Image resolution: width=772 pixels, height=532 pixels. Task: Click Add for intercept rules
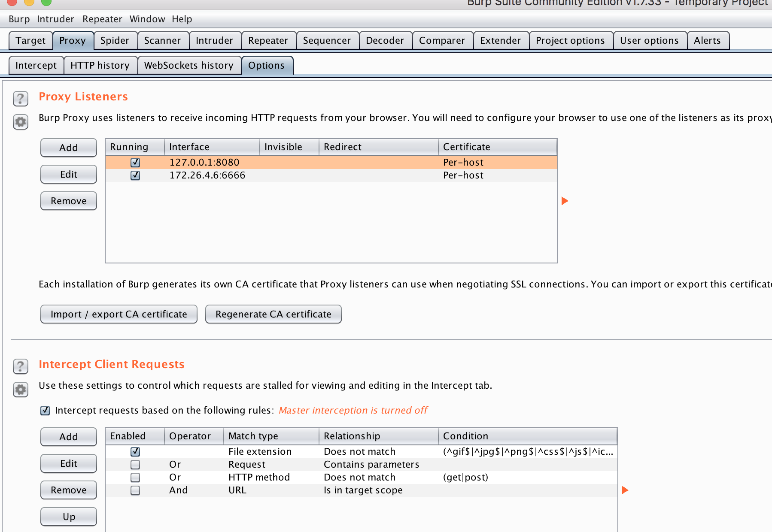(x=69, y=437)
